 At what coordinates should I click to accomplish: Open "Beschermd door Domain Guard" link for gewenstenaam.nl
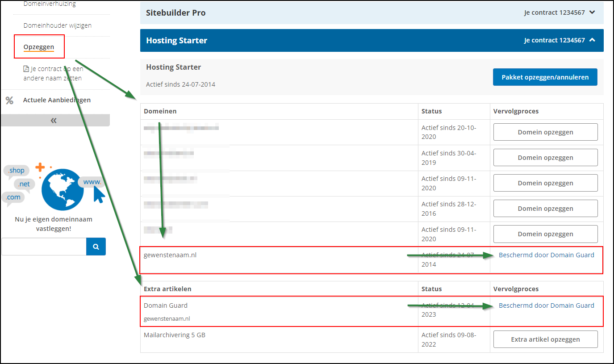pos(546,255)
